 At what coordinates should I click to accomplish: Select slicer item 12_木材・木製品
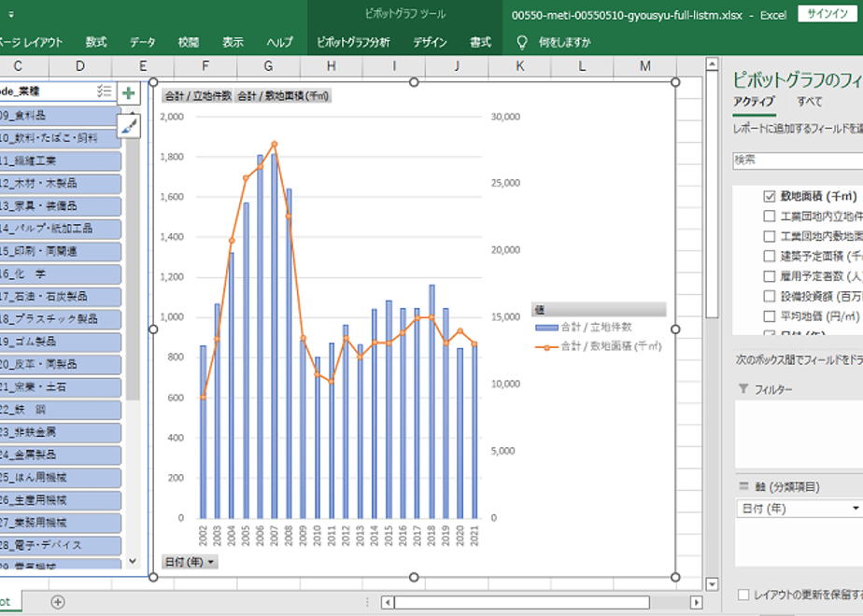tap(60, 184)
